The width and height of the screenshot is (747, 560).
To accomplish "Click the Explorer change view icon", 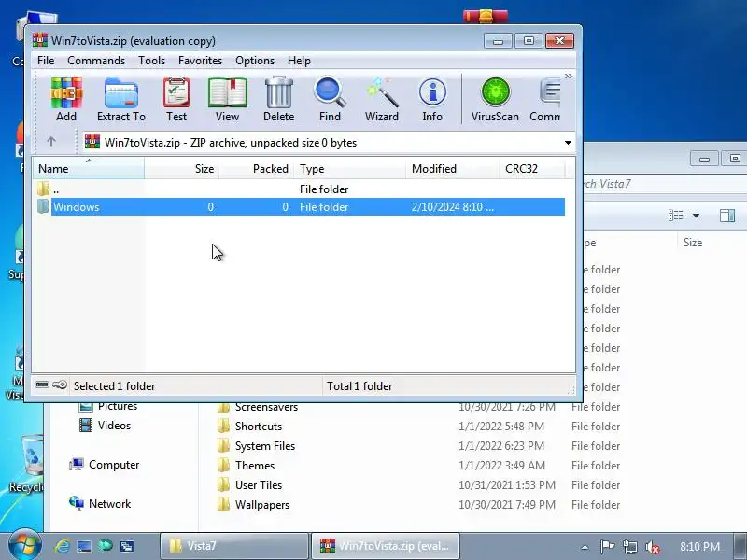I will [x=675, y=216].
